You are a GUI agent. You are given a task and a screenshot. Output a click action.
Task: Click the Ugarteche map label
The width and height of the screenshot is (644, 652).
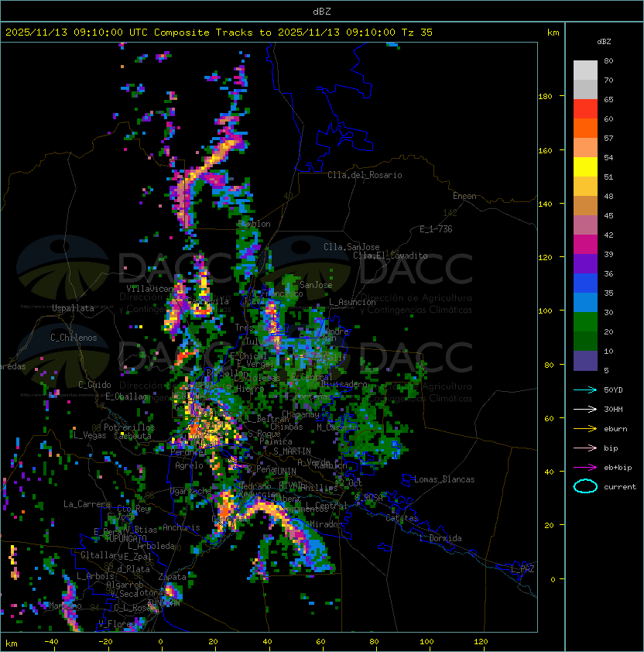click(190, 491)
